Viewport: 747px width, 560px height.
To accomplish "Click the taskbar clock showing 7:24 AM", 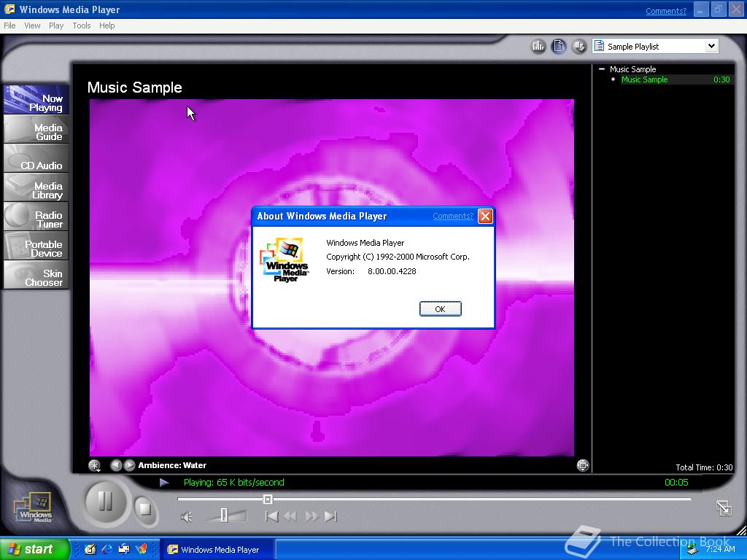I will pyautogui.click(x=720, y=550).
